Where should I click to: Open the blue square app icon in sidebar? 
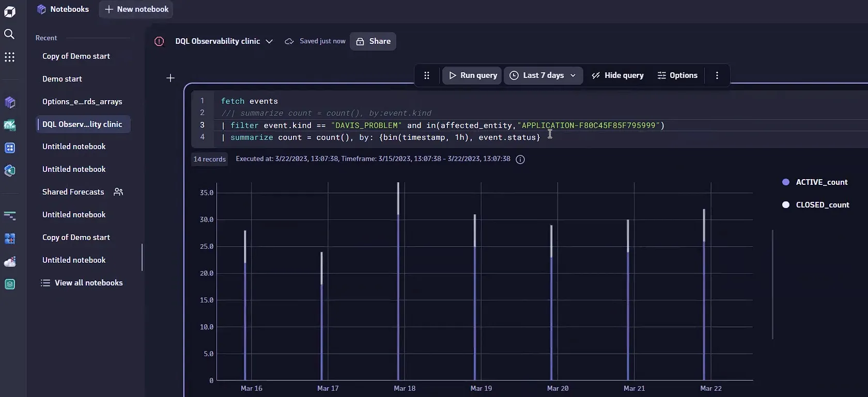click(x=10, y=148)
